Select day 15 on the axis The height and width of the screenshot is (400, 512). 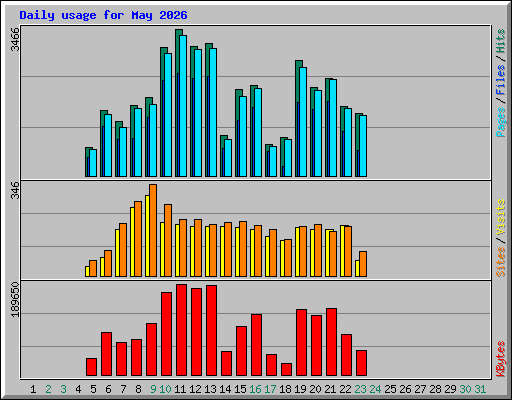point(240,389)
